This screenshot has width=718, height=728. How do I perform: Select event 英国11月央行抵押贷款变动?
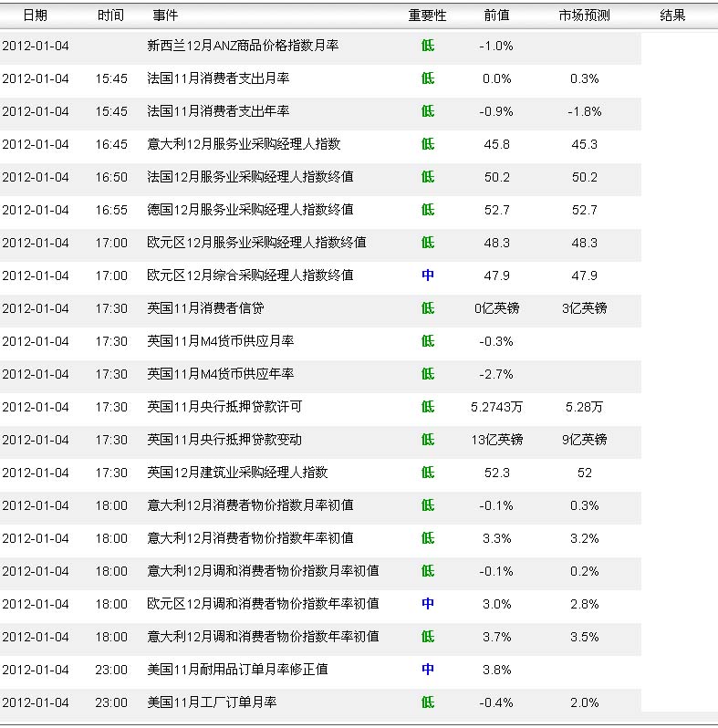pos(224,440)
